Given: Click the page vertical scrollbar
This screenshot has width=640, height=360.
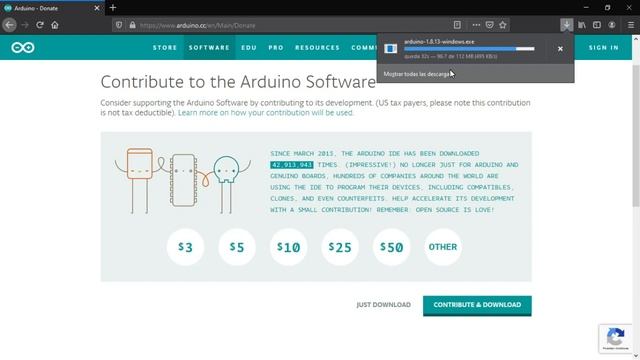Looking at the screenshot, I should click(x=636, y=135).
